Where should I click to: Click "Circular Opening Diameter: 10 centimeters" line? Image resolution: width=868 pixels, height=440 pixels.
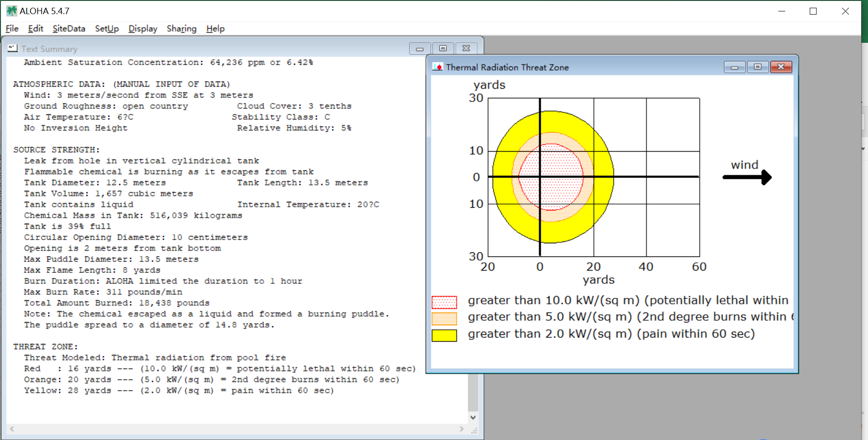coord(136,237)
